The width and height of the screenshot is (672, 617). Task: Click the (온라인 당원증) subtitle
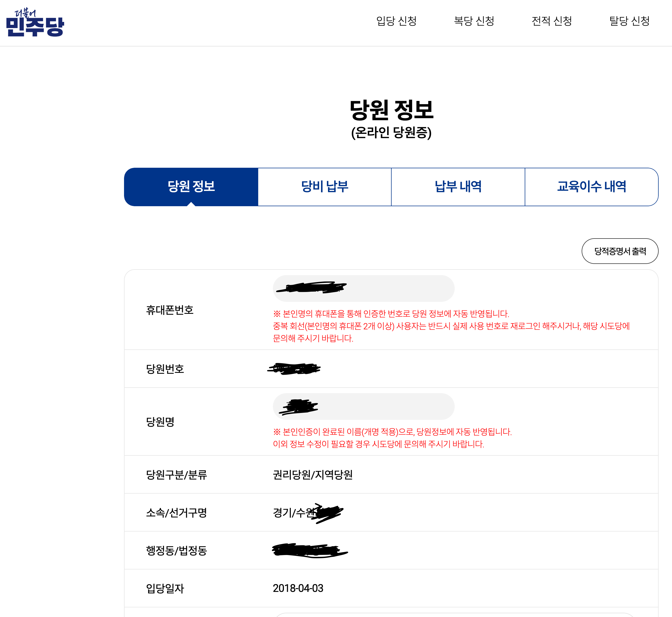(x=391, y=132)
